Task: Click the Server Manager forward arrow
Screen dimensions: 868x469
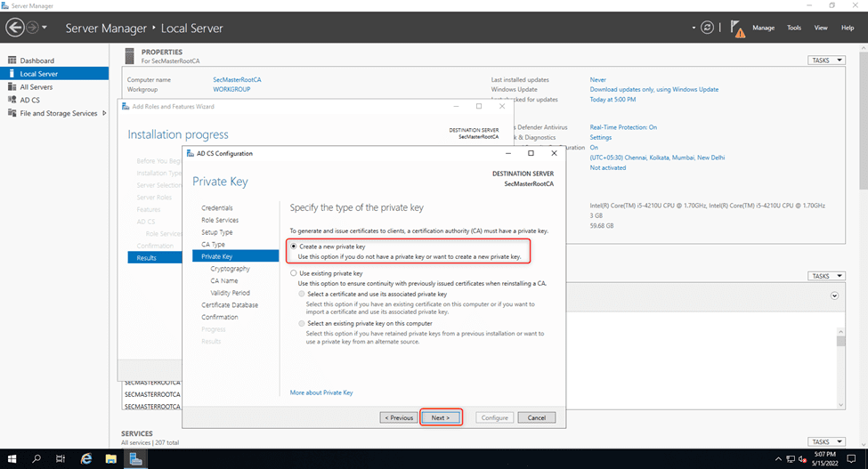Action: pos(33,27)
